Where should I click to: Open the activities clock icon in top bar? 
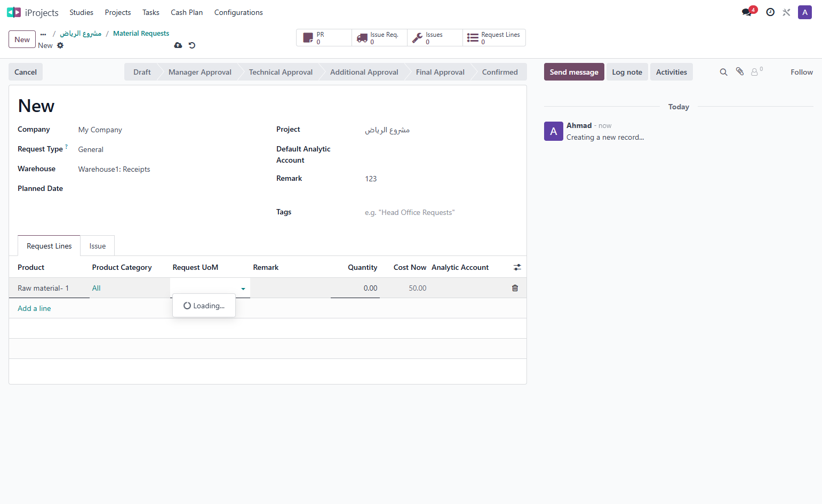click(x=770, y=12)
